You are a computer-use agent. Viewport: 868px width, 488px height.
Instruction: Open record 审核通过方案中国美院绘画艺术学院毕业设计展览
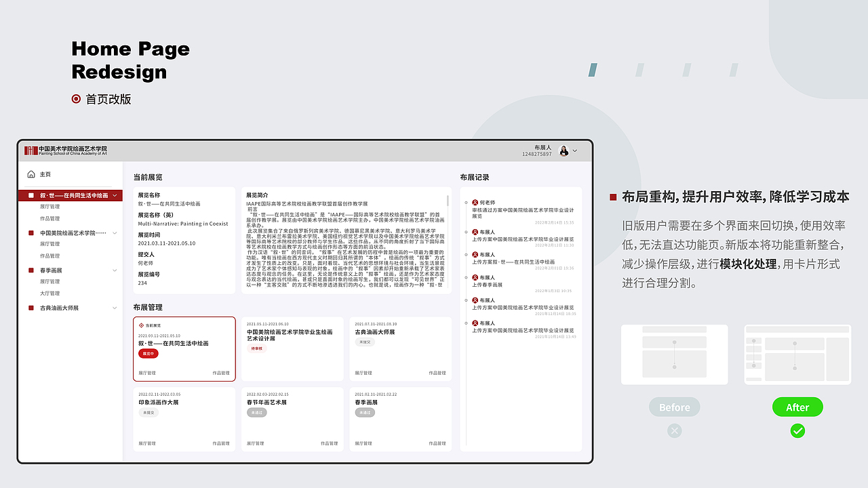coord(523,213)
